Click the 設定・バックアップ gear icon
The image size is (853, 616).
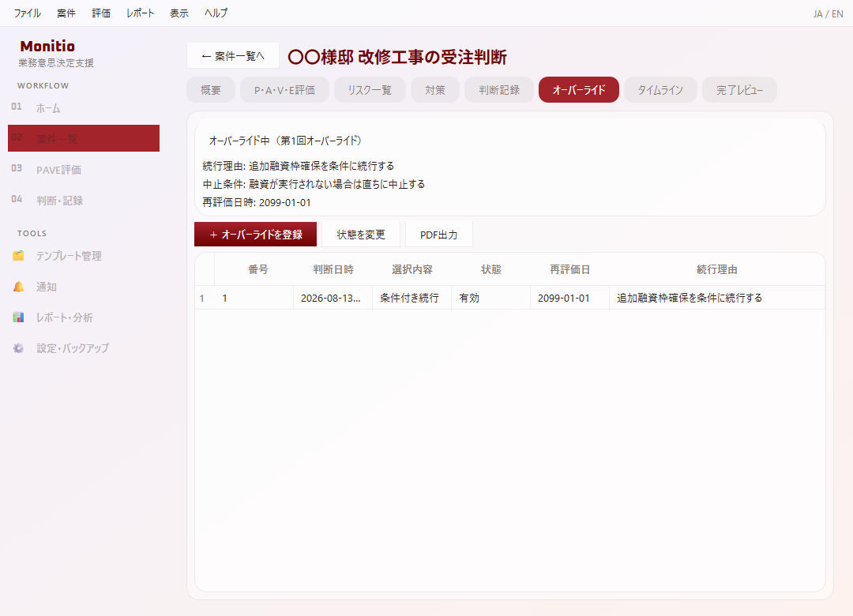coord(18,348)
